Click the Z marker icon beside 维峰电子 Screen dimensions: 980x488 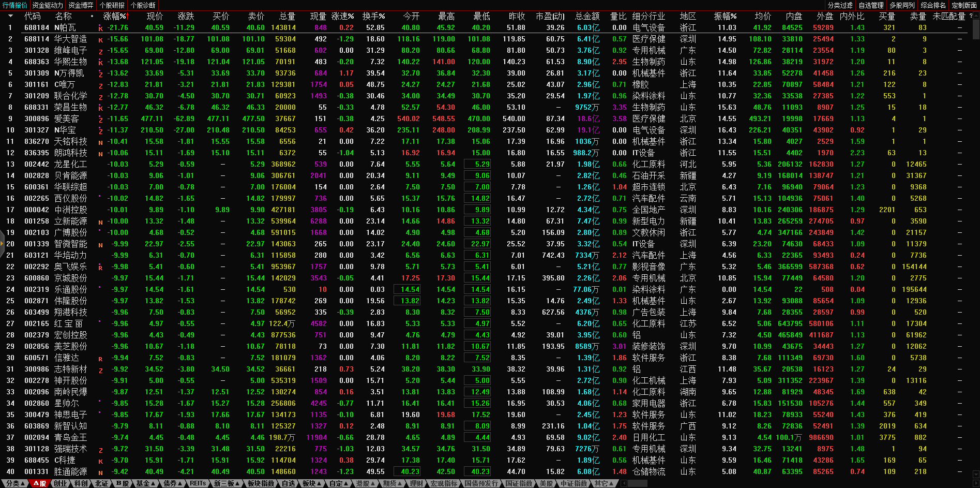point(100,51)
